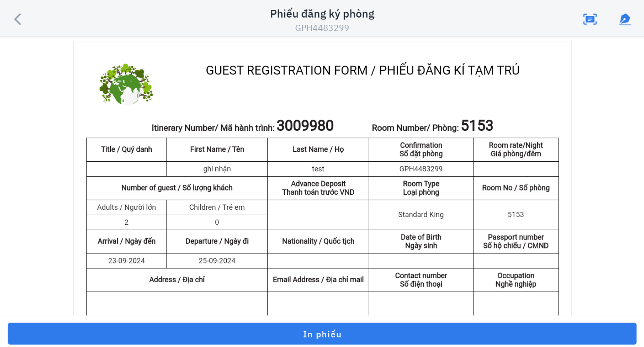Image resolution: width=644 pixels, height=347 pixels.
Task: Click the green globe hotel logo
Action: [x=126, y=84]
